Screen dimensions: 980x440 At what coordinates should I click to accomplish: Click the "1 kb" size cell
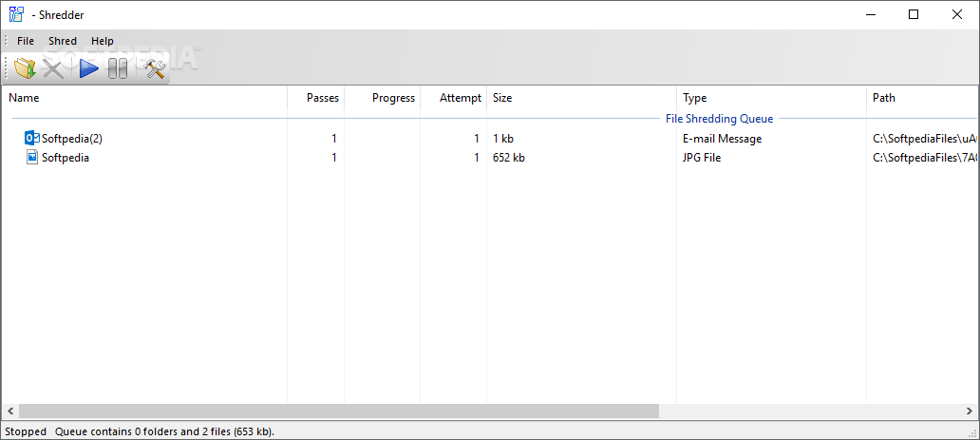[x=503, y=139]
